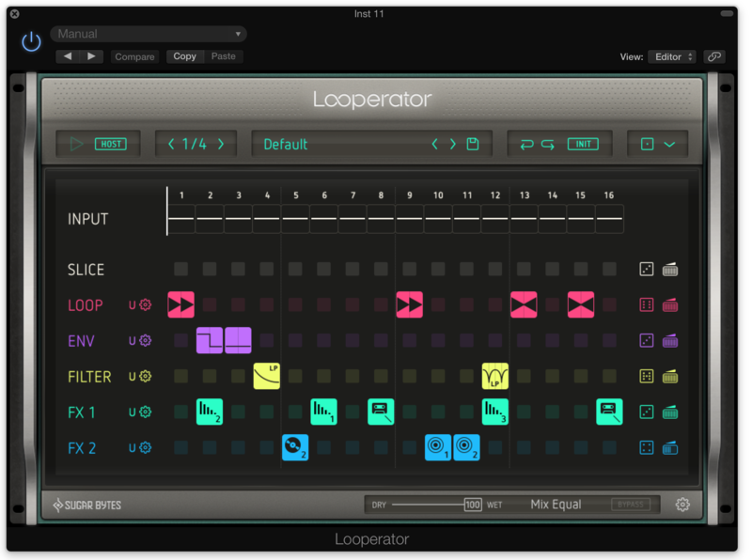Clear the SLICE row with eraser icon
Screen dimensions: 752x560
(670, 270)
